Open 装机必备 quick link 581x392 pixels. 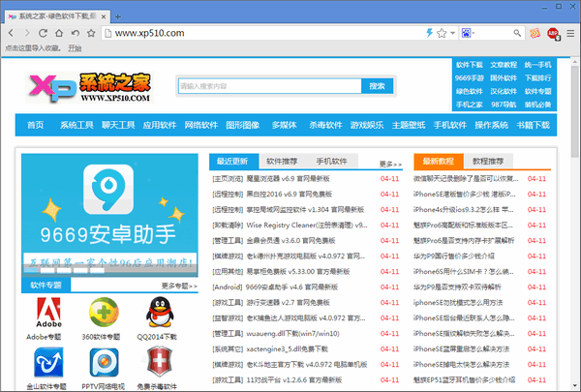[537, 105]
